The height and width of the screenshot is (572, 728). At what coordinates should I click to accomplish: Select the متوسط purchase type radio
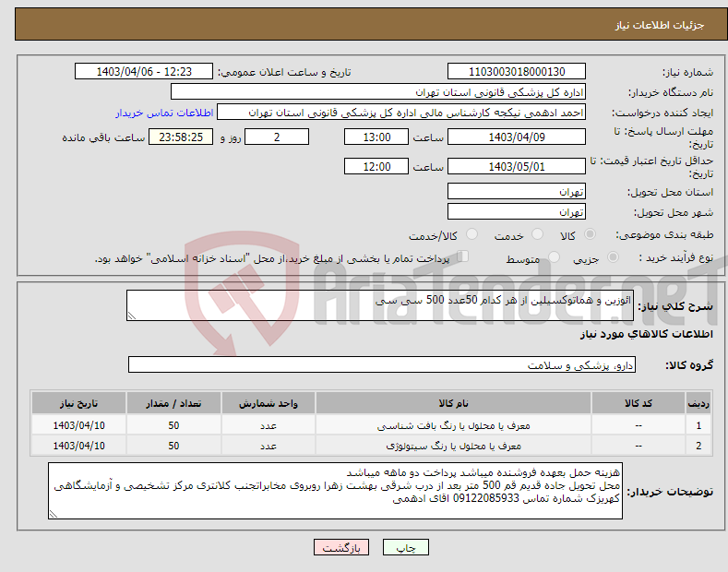[x=554, y=257]
